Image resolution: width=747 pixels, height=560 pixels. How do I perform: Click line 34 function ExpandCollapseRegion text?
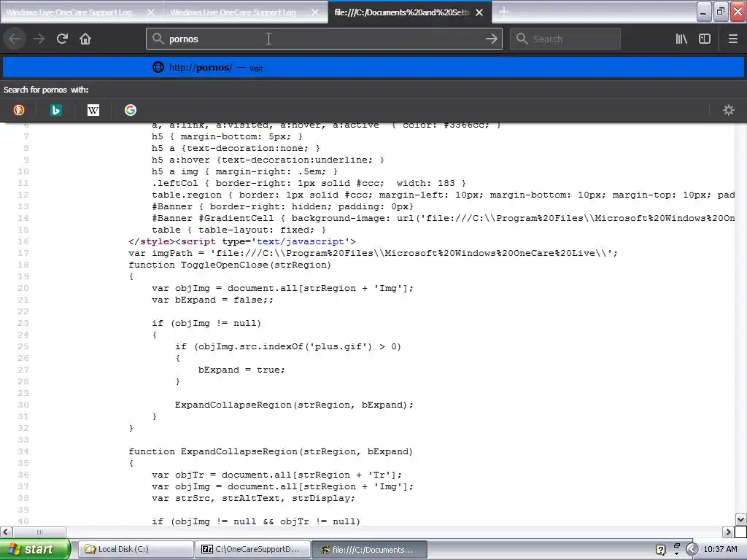tap(271, 451)
